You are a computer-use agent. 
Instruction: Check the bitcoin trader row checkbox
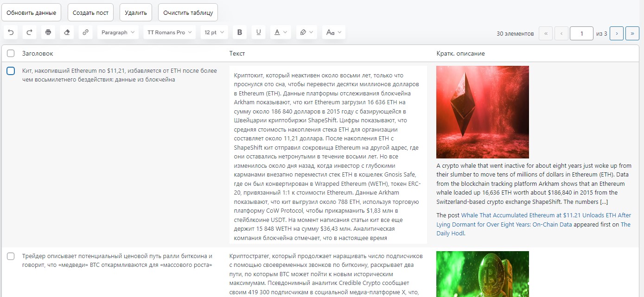11,256
